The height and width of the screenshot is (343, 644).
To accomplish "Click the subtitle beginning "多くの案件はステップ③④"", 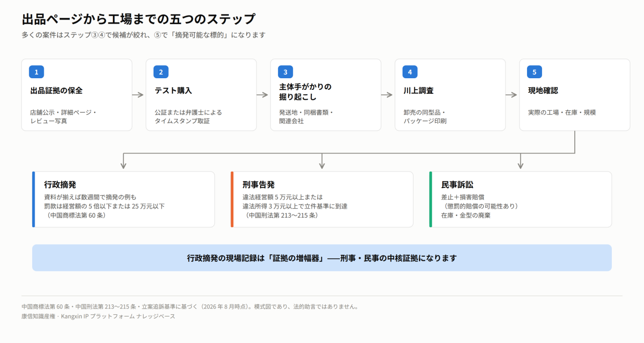I will click(144, 35).
